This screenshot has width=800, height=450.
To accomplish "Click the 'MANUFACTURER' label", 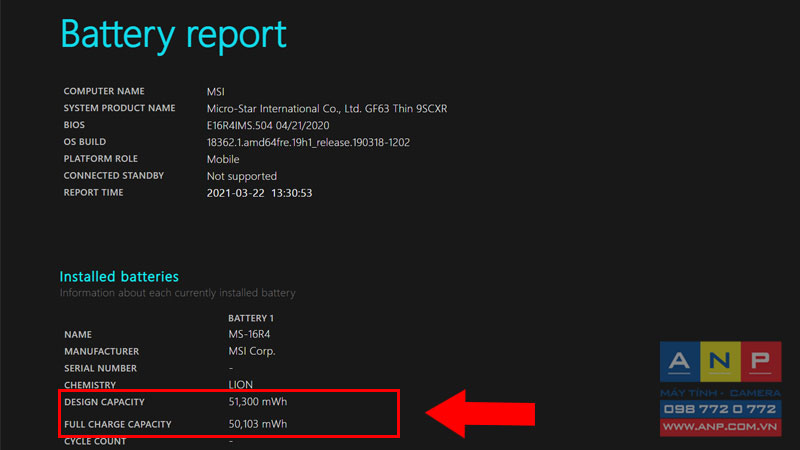I will point(102,352).
